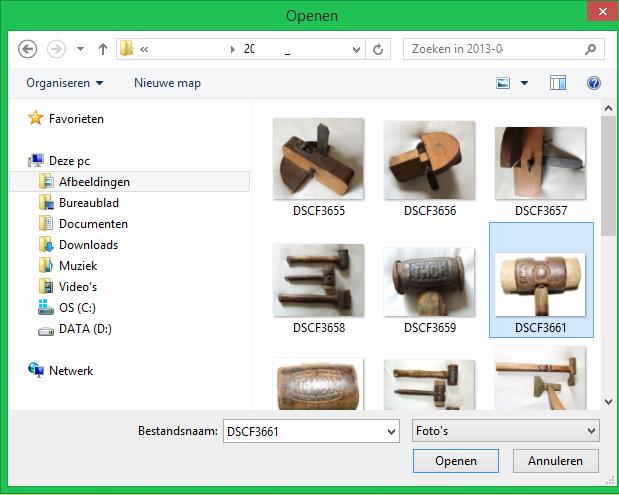The height and width of the screenshot is (495, 619).
Task: Click the Annuleren button
Action: [555, 461]
